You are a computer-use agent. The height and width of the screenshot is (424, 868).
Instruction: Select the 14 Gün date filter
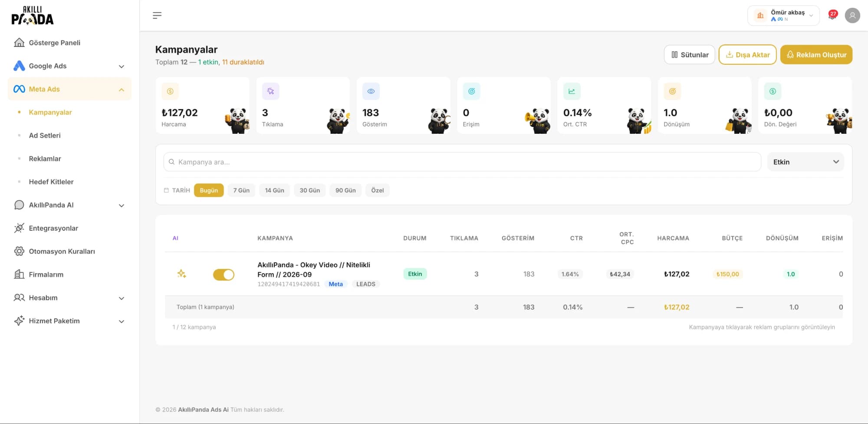click(x=275, y=190)
